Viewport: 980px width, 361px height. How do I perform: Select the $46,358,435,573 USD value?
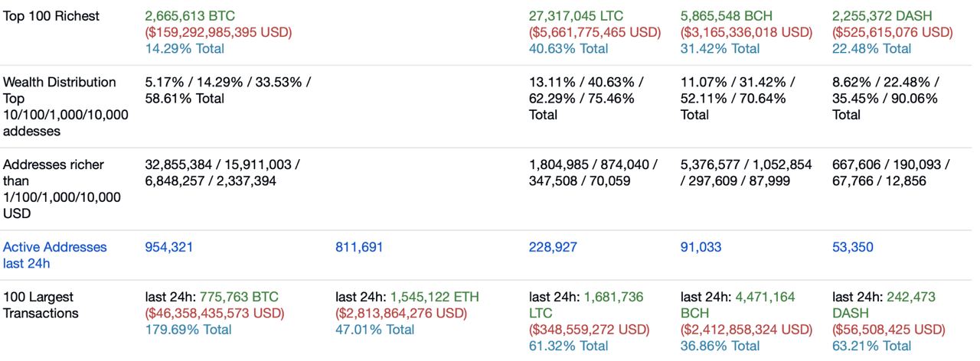pyautogui.click(x=214, y=313)
